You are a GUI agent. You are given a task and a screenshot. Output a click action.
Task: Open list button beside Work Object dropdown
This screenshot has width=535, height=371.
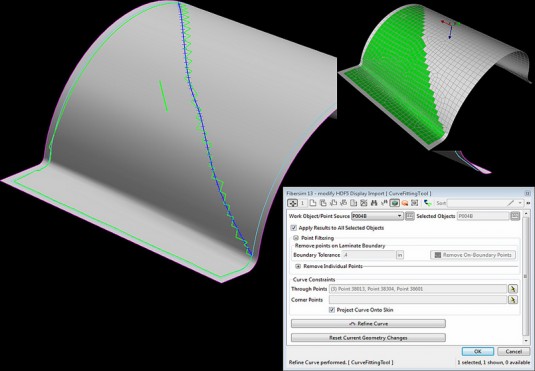409,216
